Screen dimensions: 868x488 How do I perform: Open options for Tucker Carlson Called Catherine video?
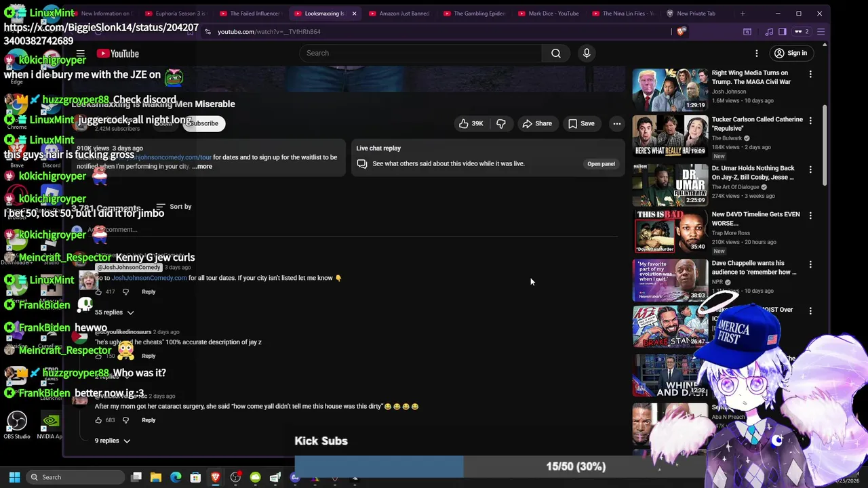click(810, 121)
